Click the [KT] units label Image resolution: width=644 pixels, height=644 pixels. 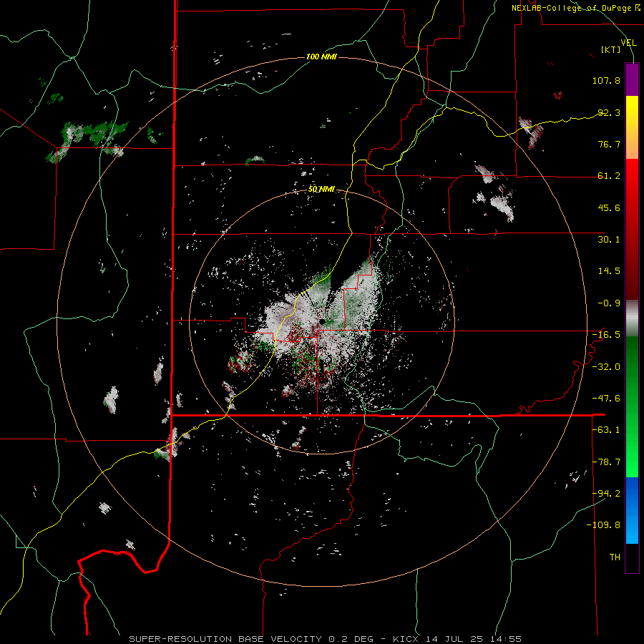[611, 49]
